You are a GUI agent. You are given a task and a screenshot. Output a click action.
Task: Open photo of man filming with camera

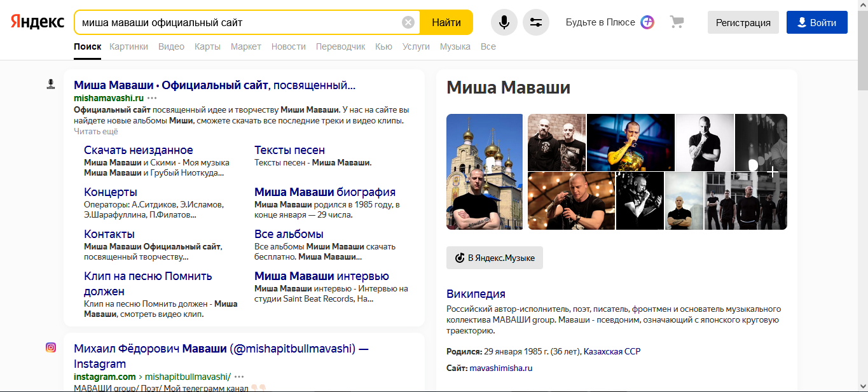click(571, 201)
